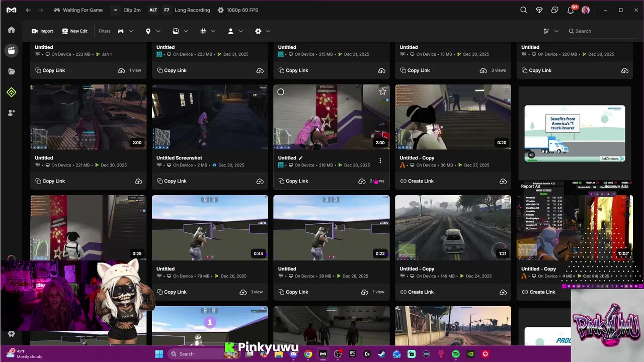Open the three-dot menu on Dec 28 clip
The image size is (644, 362).
coord(380,161)
